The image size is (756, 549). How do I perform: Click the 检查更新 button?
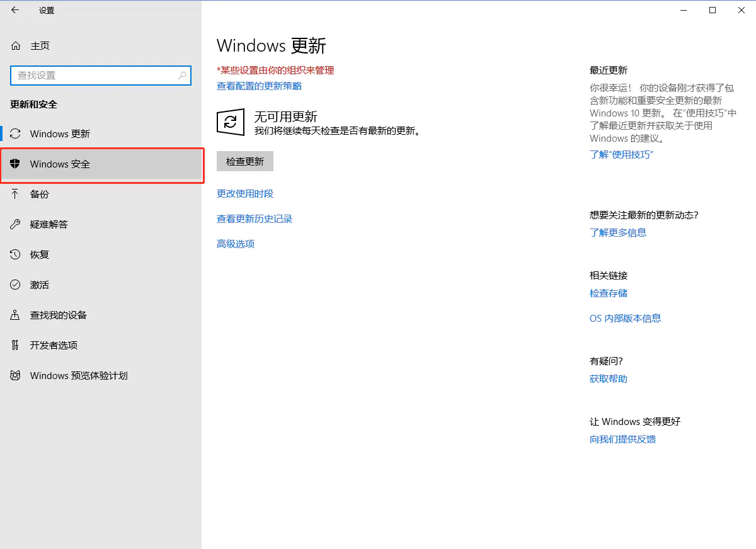tap(245, 161)
